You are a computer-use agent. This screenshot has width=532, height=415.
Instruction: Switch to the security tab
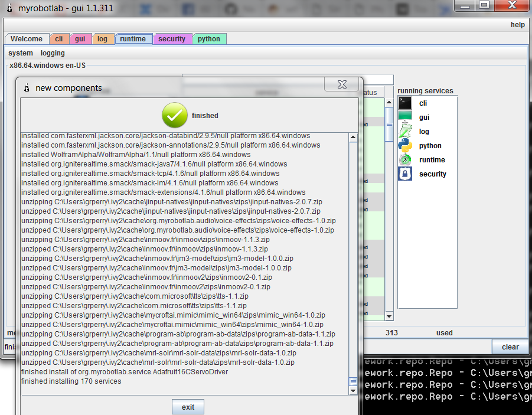172,38
